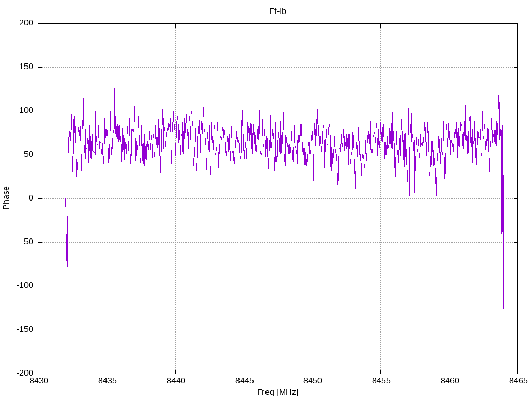Image resolution: width=532 pixels, height=399 pixels.
Task: Click the 8460 x-axis tick label
Action: [449, 381]
